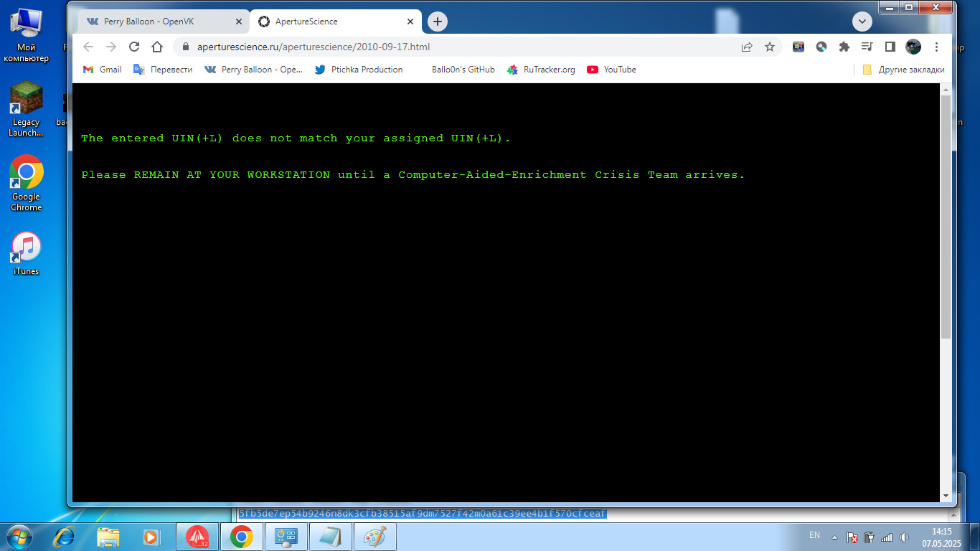Image resolution: width=980 pixels, height=551 pixels.
Task: Click the vertical scrollbar thumb on the page
Action: point(946,217)
